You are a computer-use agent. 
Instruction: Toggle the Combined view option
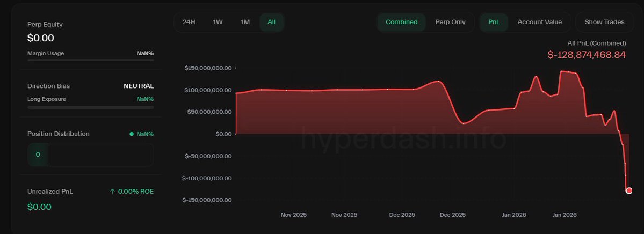pyautogui.click(x=402, y=22)
